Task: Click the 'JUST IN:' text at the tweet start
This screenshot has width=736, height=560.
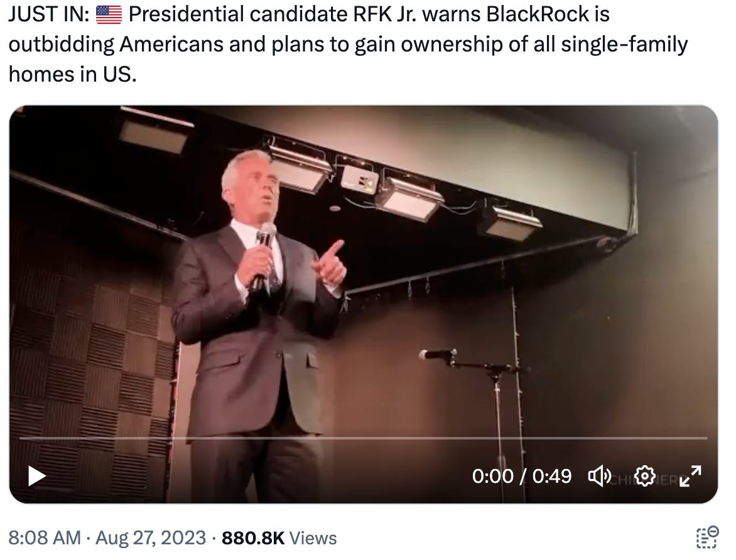Action: pos(49,14)
